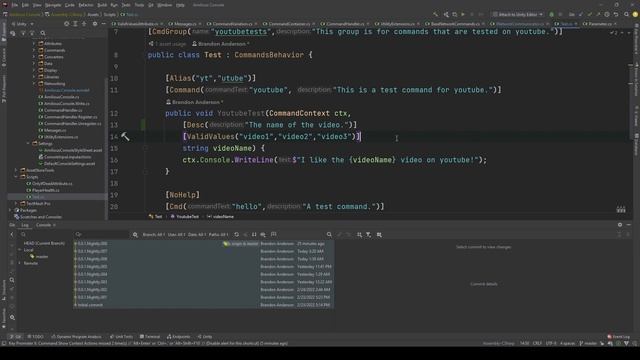640x360 pixels.
Task: Open the Branch filter dropdown in Git log
Action: pos(153,235)
